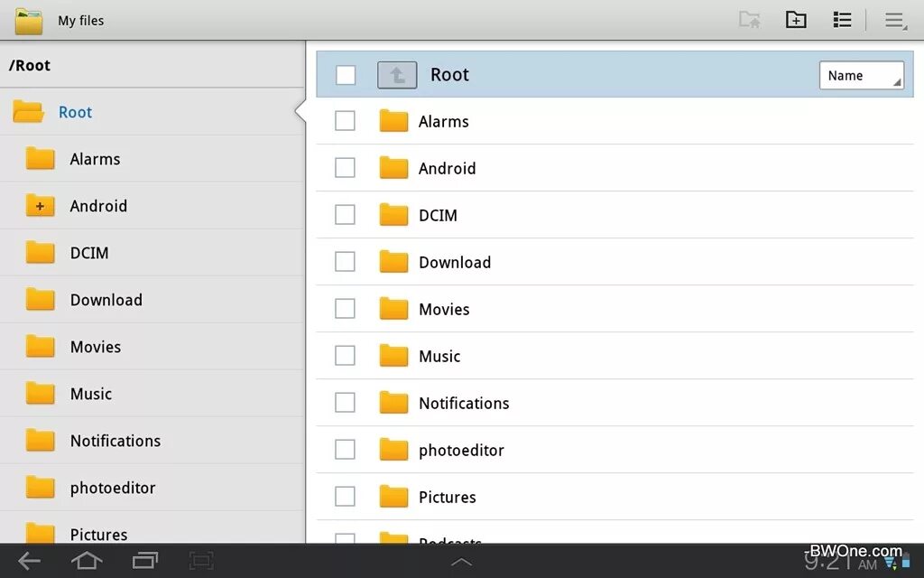Check the Pictures folder checkbox

click(345, 497)
